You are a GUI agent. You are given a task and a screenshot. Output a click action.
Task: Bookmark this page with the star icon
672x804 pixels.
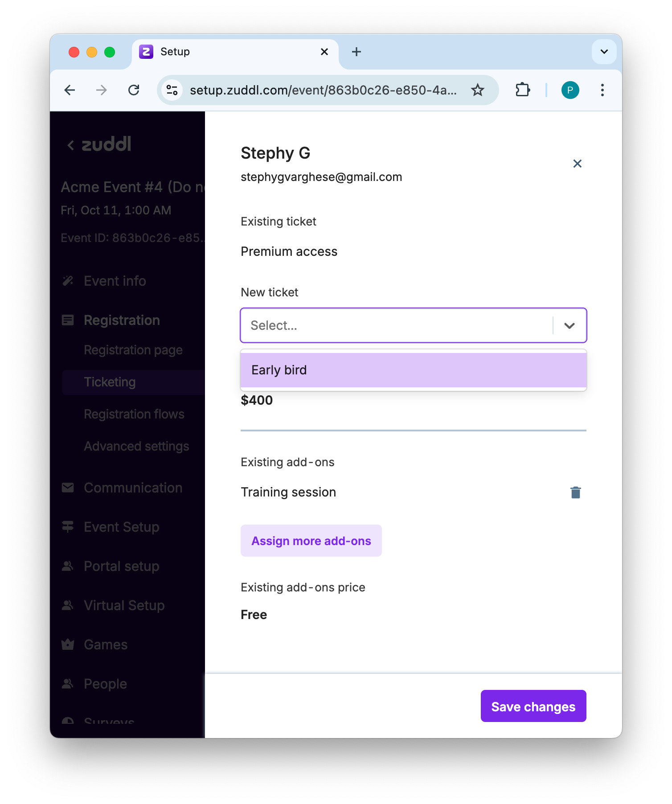coord(478,90)
